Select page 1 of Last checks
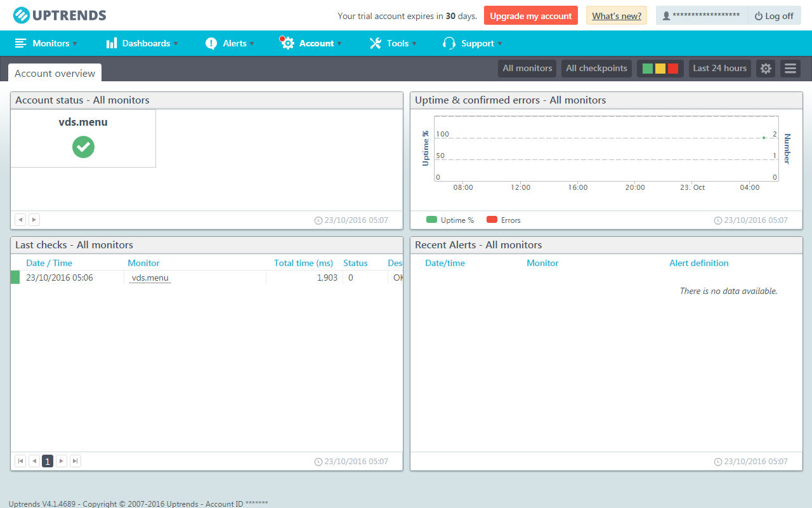The height and width of the screenshot is (508, 812). click(48, 461)
